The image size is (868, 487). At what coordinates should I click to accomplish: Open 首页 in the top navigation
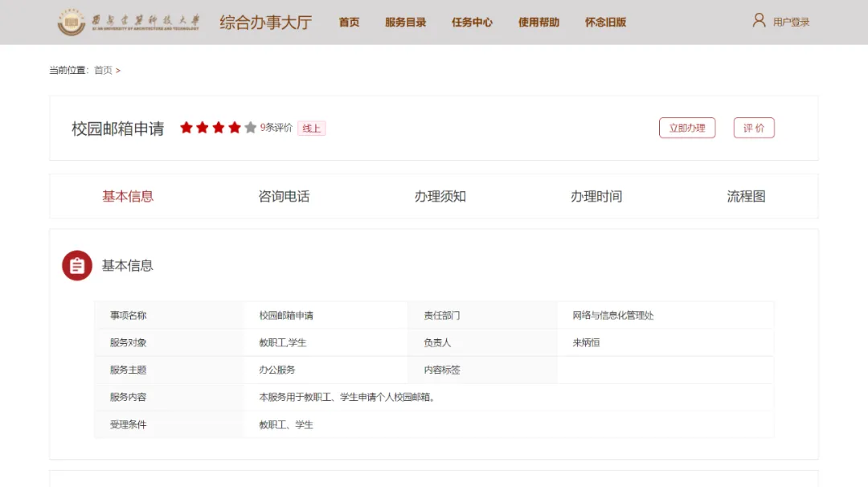(x=349, y=23)
